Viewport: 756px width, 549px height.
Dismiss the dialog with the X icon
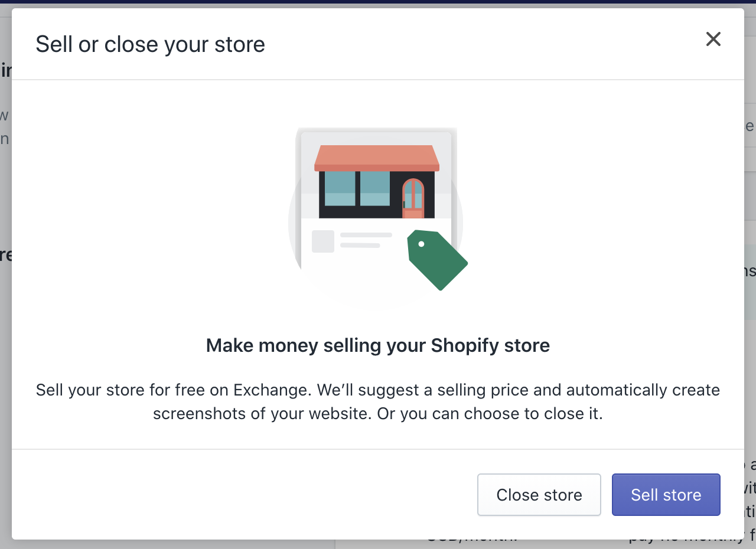point(713,40)
